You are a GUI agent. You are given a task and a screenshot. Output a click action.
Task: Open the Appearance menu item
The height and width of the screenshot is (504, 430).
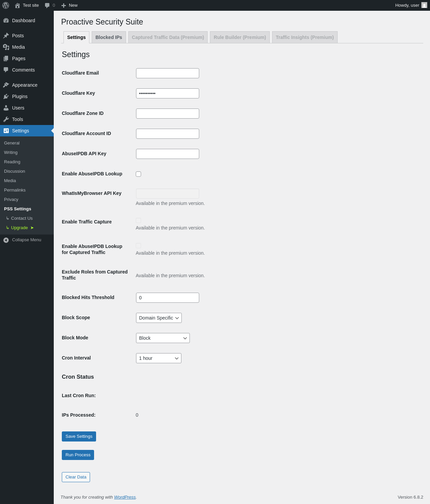pos(27,85)
